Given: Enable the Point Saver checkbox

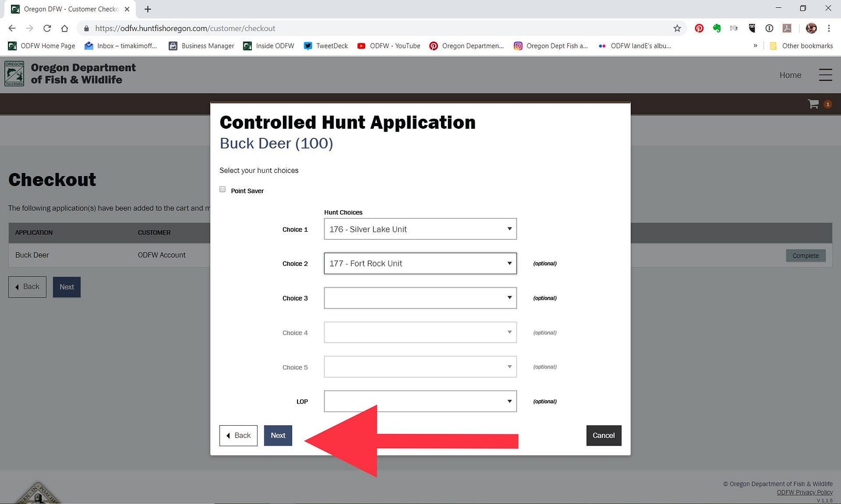Looking at the screenshot, I should coord(222,189).
